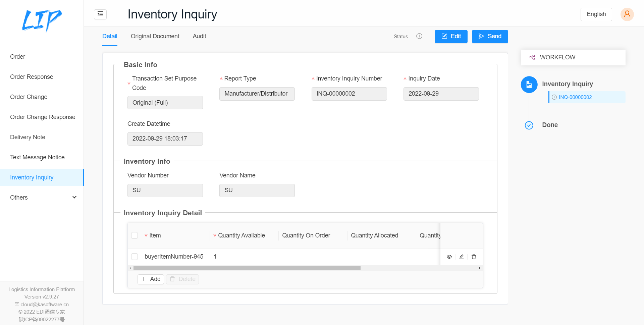Switch to the Original Document tab

155,36
